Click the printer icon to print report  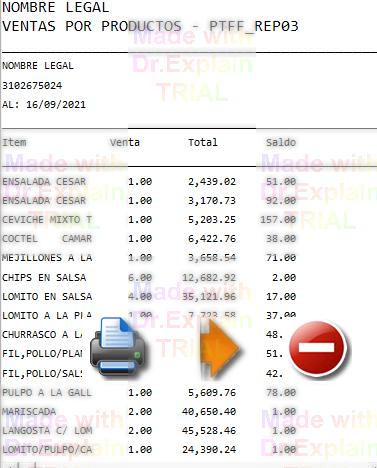[x=117, y=347]
